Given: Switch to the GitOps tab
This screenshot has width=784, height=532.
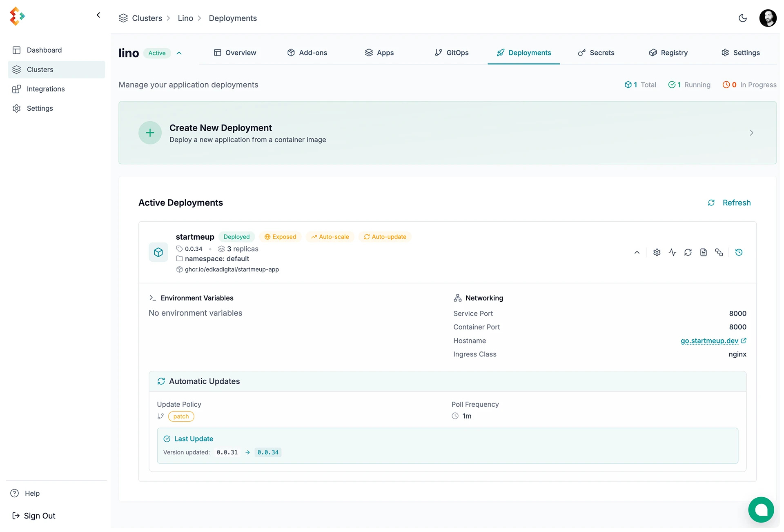Looking at the screenshot, I should pos(452,53).
